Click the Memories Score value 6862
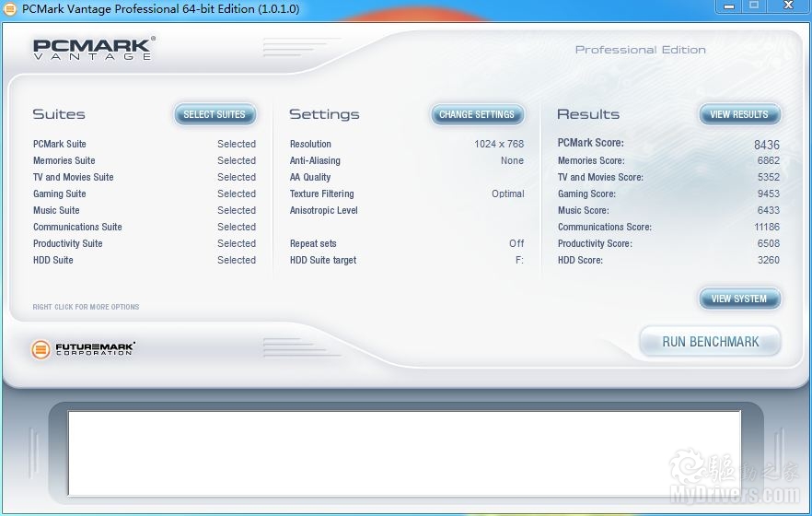The height and width of the screenshot is (516, 812). click(769, 160)
